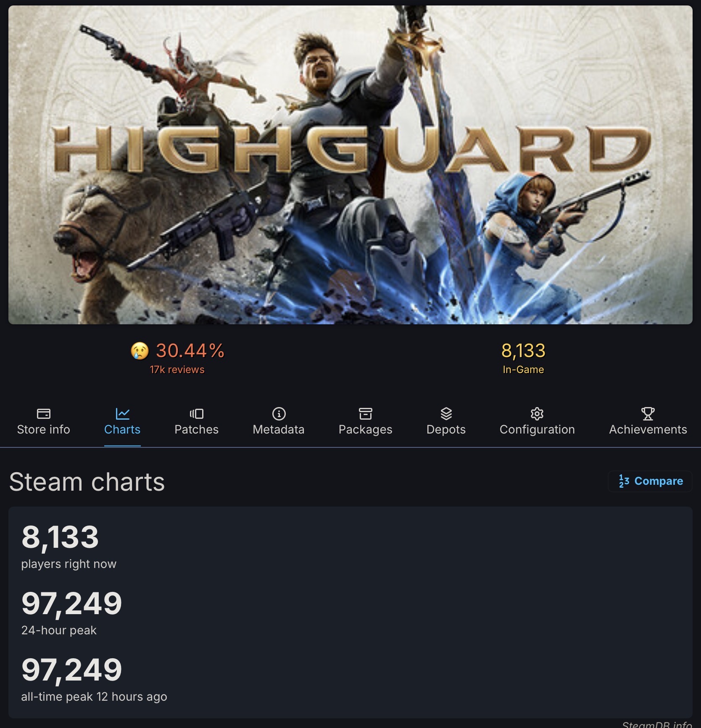Click the Depots stacked layers icon
The height and width of the screenshot is (728, 701).
[x=446, y=414]
